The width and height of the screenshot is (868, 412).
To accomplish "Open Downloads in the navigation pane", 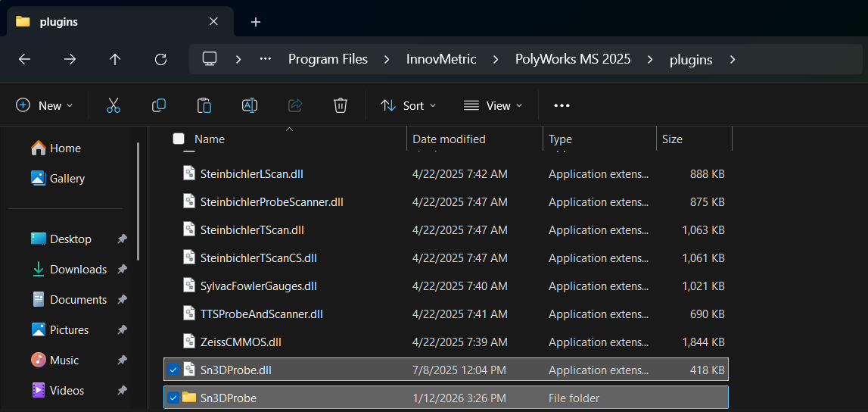I will tap(69, 269).
